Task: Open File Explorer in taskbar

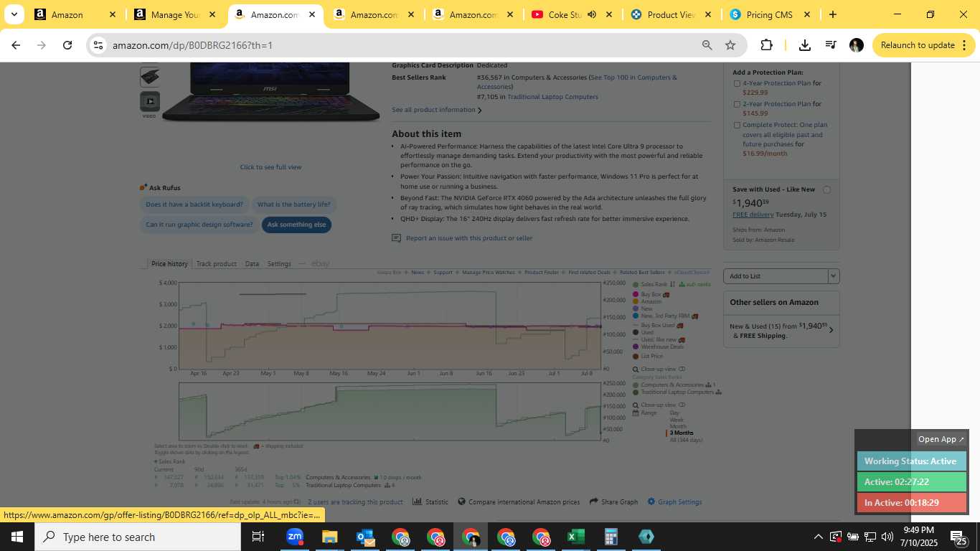Action: [x=329, y=537]
